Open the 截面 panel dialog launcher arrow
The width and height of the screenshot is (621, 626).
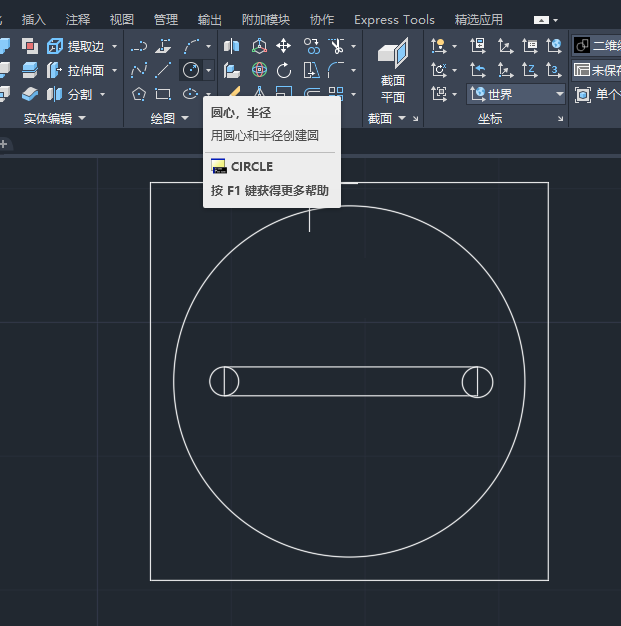pos(416,119)
